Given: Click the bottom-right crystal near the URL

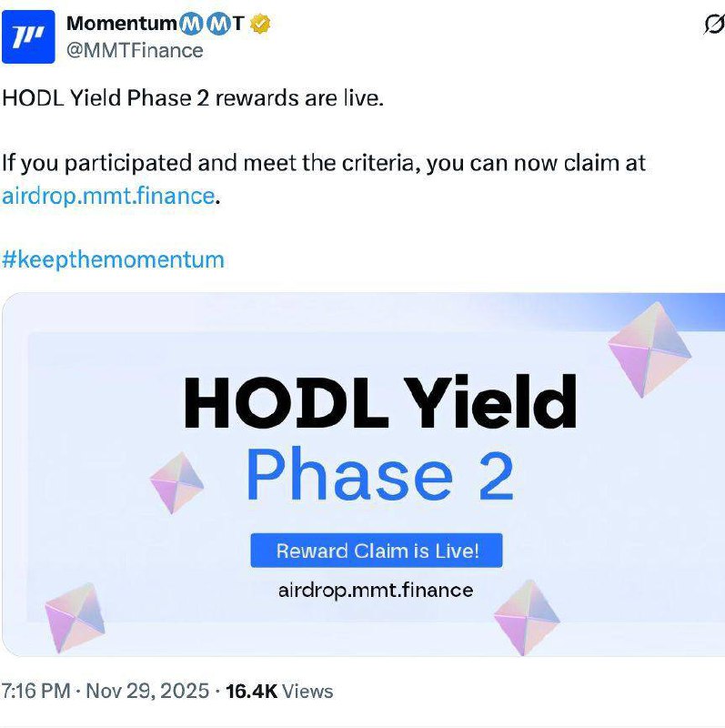Looking at the screenshot, I should pyautogui.click(x=527, y=618).
